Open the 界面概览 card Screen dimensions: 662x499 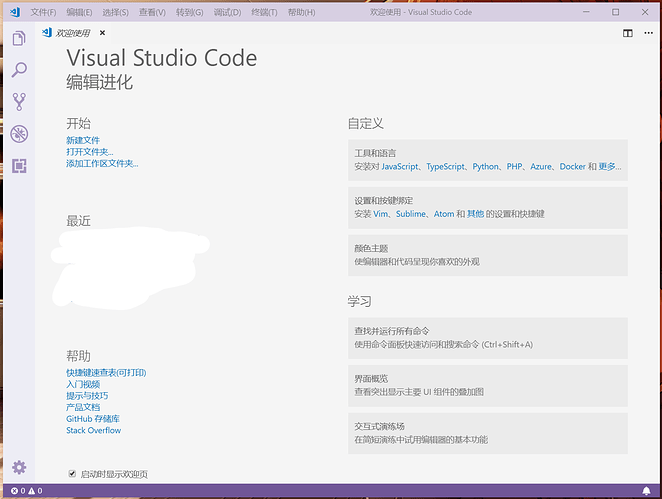tap(488, 386)
